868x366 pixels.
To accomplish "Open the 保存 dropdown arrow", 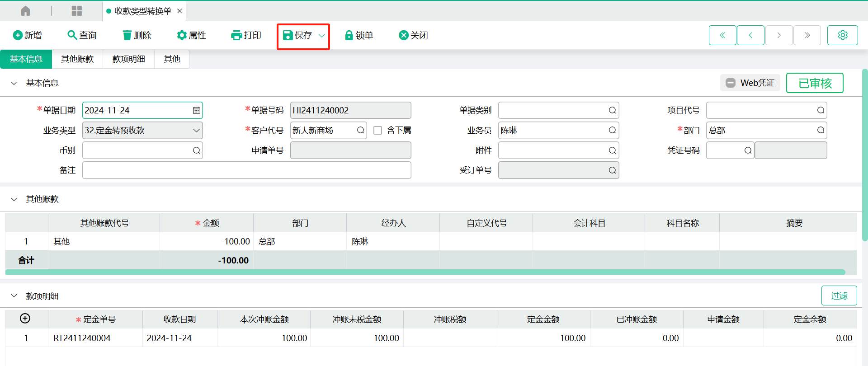I will point(322,35).
